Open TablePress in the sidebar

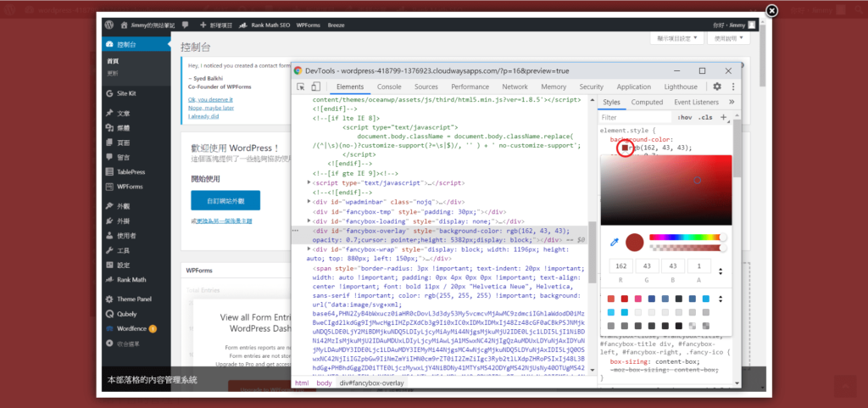(x=131, y=172)
